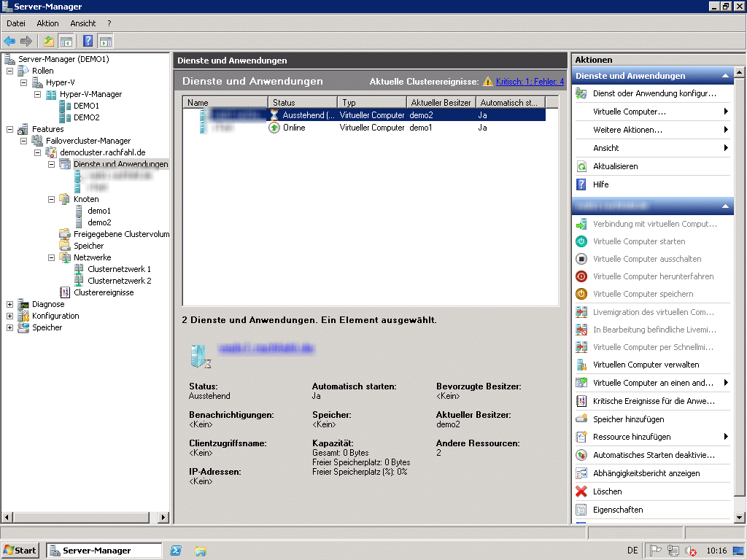Image resolution: width=747 pixels, height=560 pixels.
Task: Expand the Konfiguration tree node
Action: (x=9, y=316)
